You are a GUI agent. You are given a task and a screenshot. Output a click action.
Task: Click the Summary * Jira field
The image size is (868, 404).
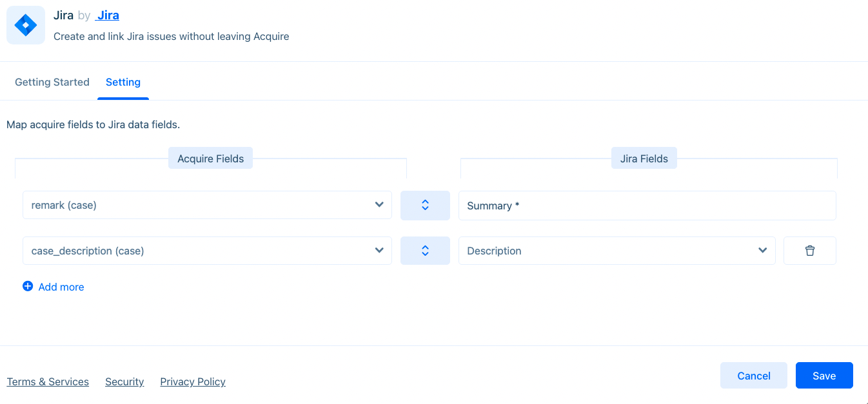(x=647, y=206)
